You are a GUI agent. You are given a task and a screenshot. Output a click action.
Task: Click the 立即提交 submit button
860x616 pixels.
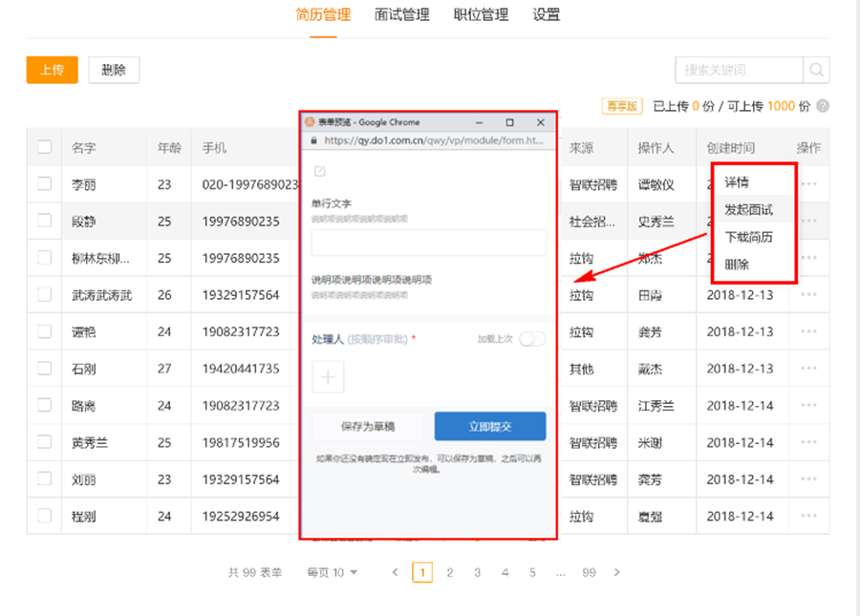pyautogui.click(x=489, y=426)
